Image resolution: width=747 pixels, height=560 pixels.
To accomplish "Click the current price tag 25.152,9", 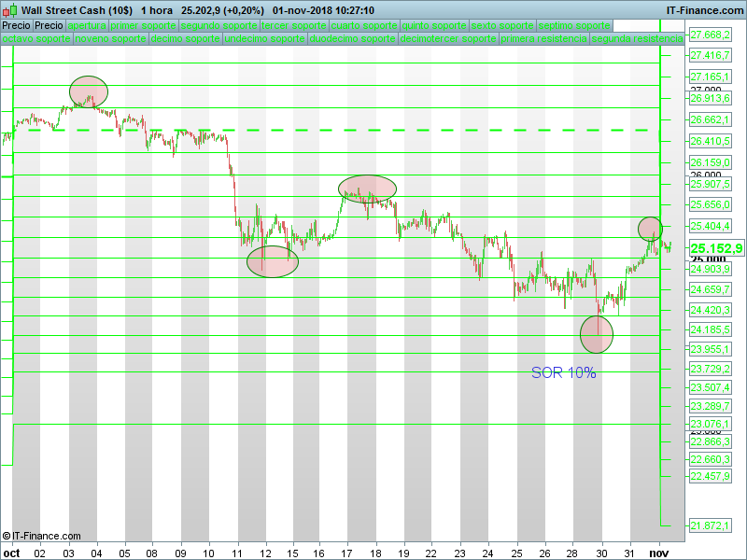I will (x=716, y=248).
